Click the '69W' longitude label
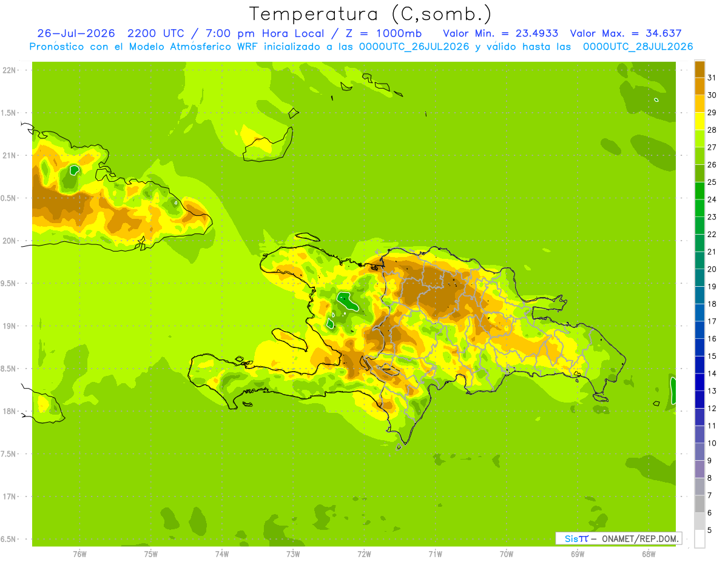The height and width of the screenshot is (562, 728). [x=578, y=554]
